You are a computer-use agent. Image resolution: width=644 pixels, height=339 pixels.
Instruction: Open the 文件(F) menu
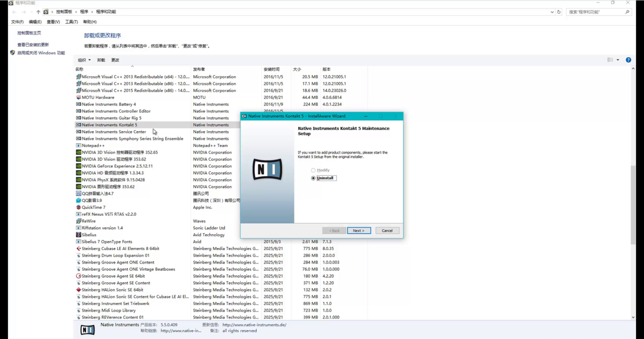(x=17, y=22)
